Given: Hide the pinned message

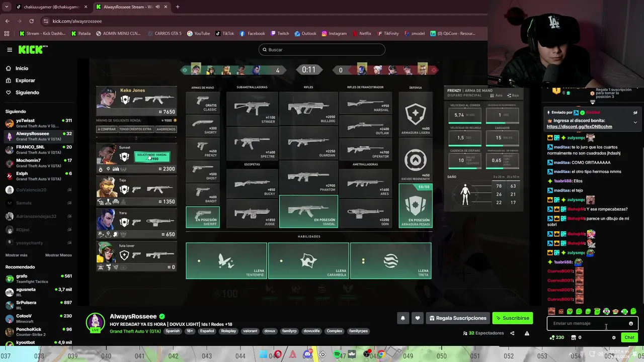Looking at the screenshot, I should (x=635, y=113).
